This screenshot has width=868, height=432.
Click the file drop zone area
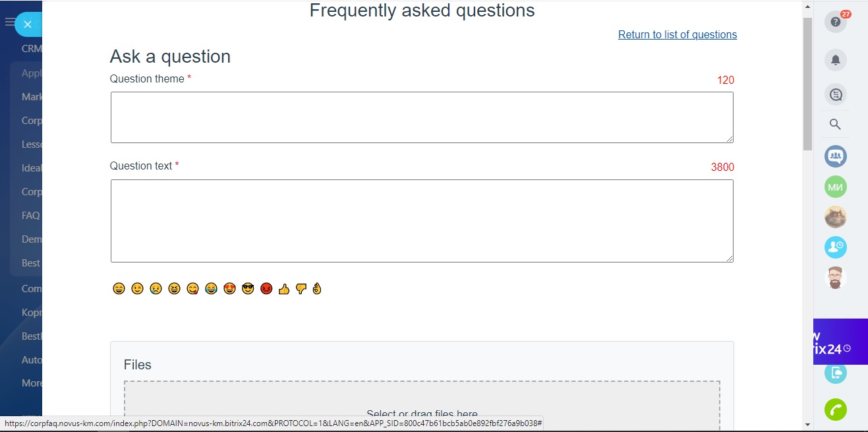click(422, 406)
